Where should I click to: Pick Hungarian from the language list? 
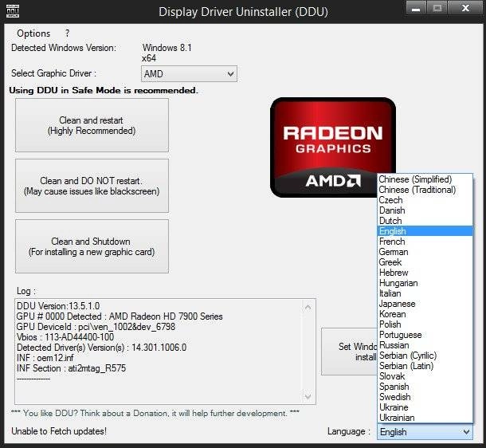pos(425,283)
